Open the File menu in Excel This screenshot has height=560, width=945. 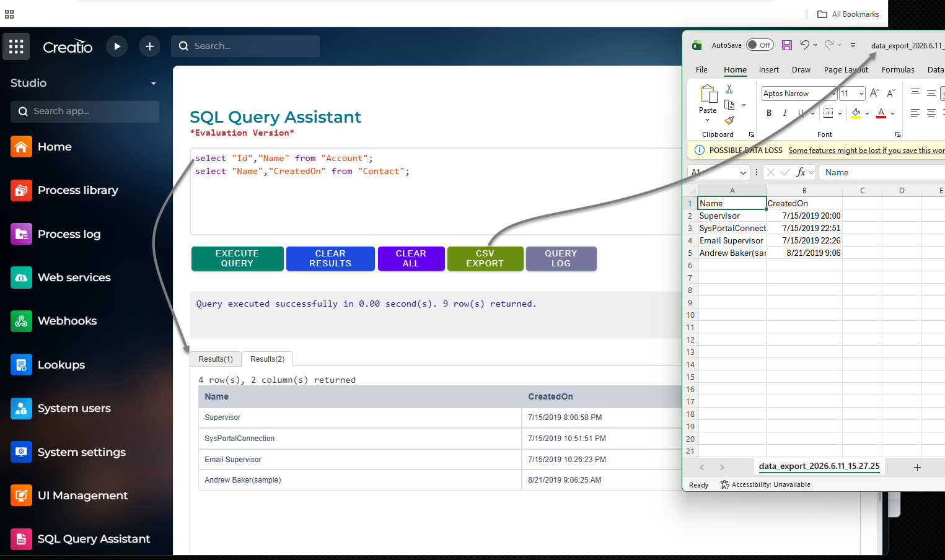click(x=701, y=70)
